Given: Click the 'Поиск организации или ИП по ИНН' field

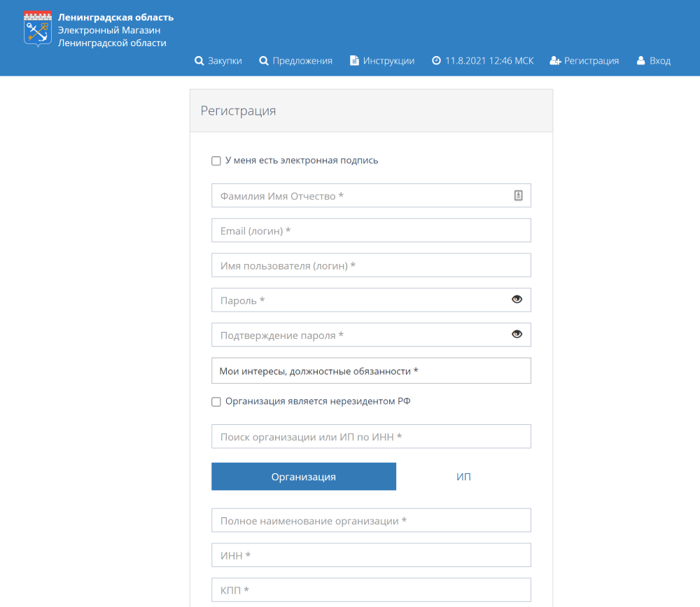Looking at the screenshot, I should 372,436.
